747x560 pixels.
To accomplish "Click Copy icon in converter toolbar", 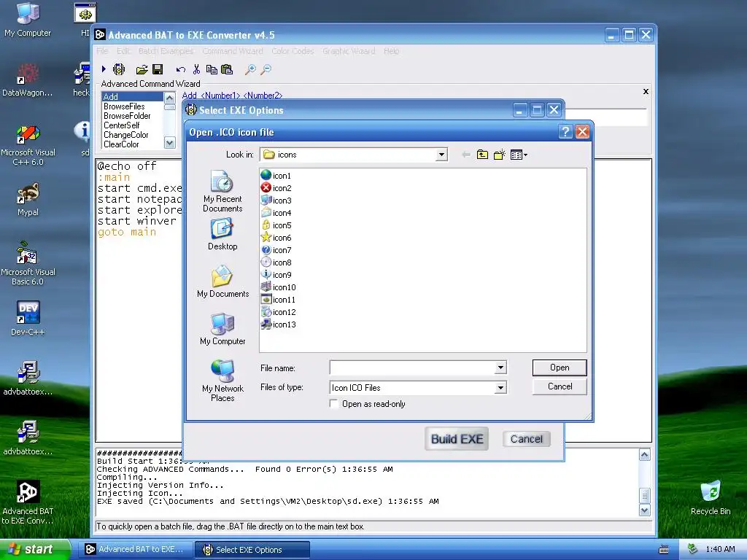I will point(212,69).
